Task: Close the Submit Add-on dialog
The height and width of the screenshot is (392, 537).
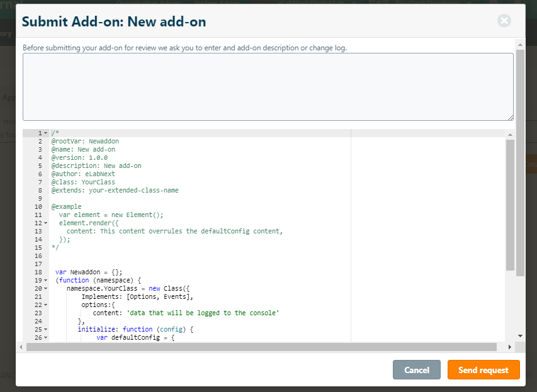Action: tap(504, 21)
